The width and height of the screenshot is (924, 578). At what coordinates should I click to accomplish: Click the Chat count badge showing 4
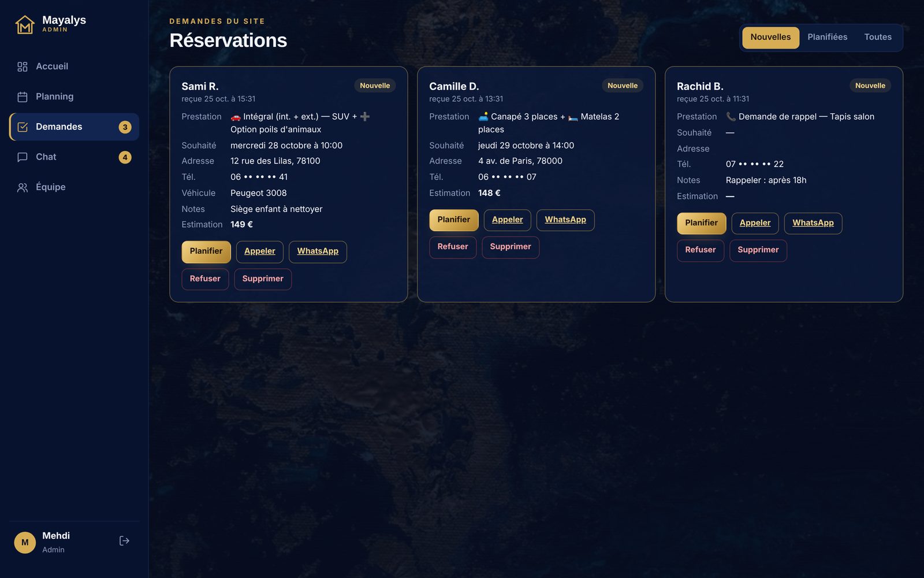[125, 157]
